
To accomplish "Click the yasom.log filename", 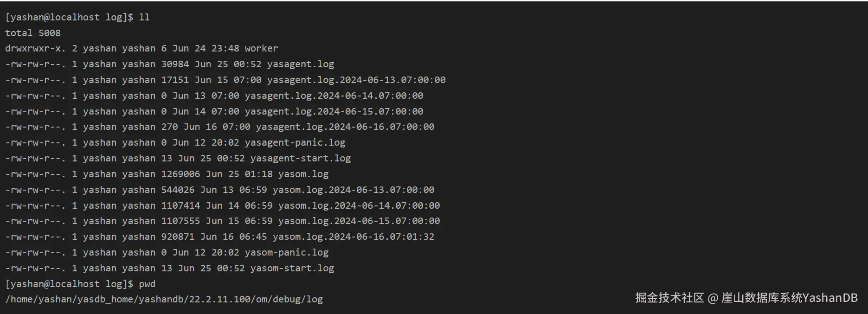I will pos(303,174).
